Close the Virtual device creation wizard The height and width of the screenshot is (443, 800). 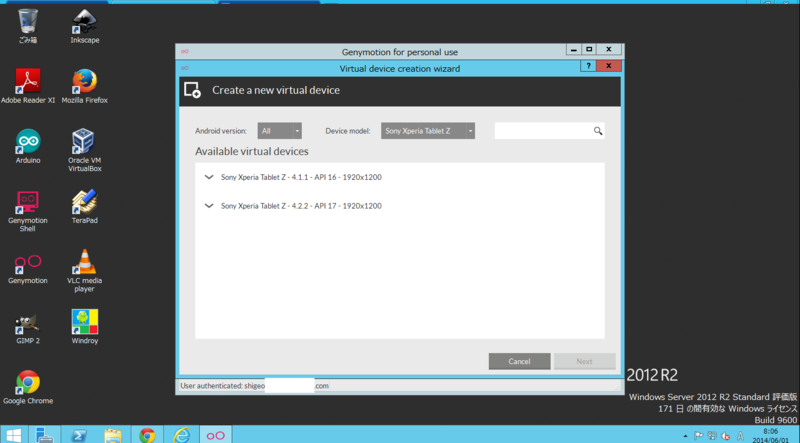click(609, 66)
